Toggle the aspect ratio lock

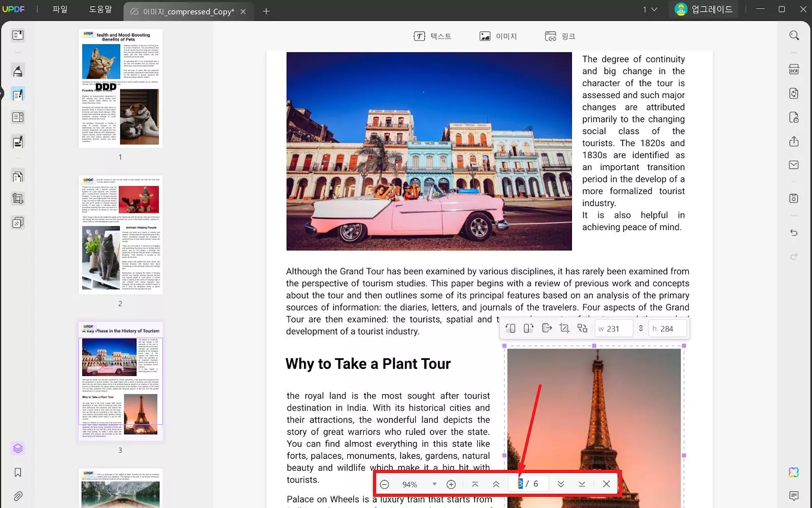641,328
